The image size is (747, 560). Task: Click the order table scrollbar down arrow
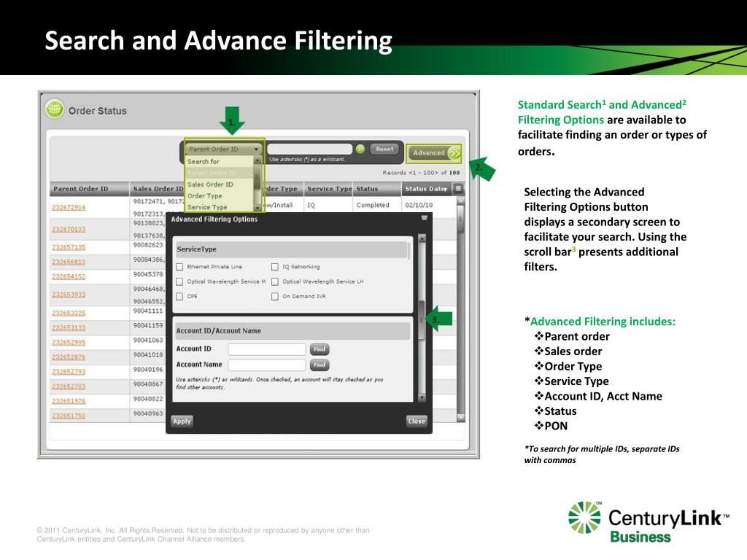(461, 417)
